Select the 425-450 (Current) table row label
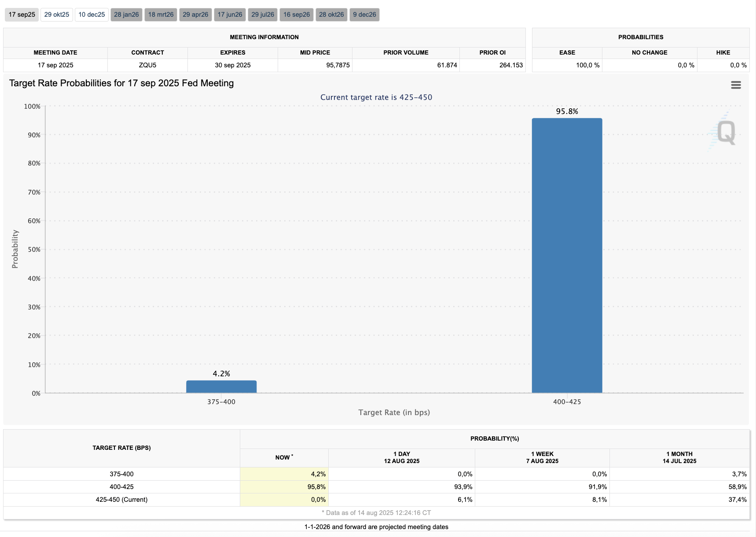This screenshot has width=756, height=537. click(x=121, y=500)
